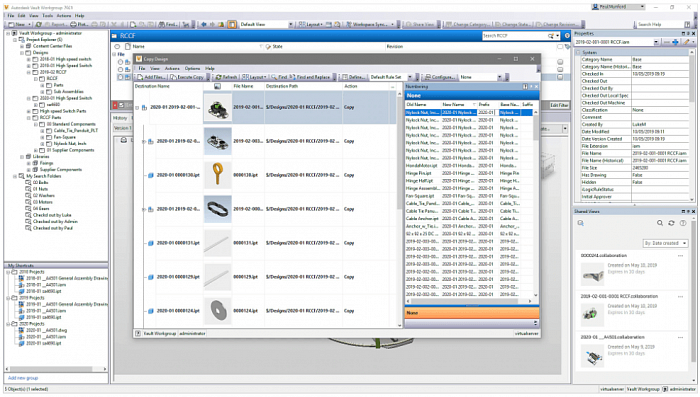Refresh the Shared Views panel

(671, 223)
